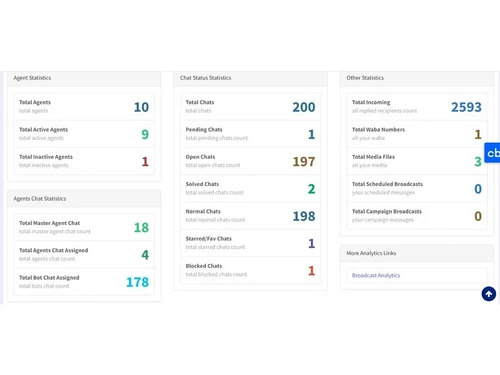
Task: Click the scroll-to-top arrow button
Action: (489, 294)
